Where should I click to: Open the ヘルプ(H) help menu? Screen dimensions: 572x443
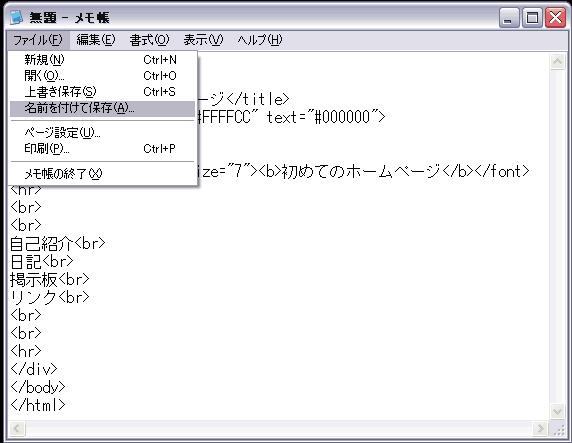pos(260,40)
